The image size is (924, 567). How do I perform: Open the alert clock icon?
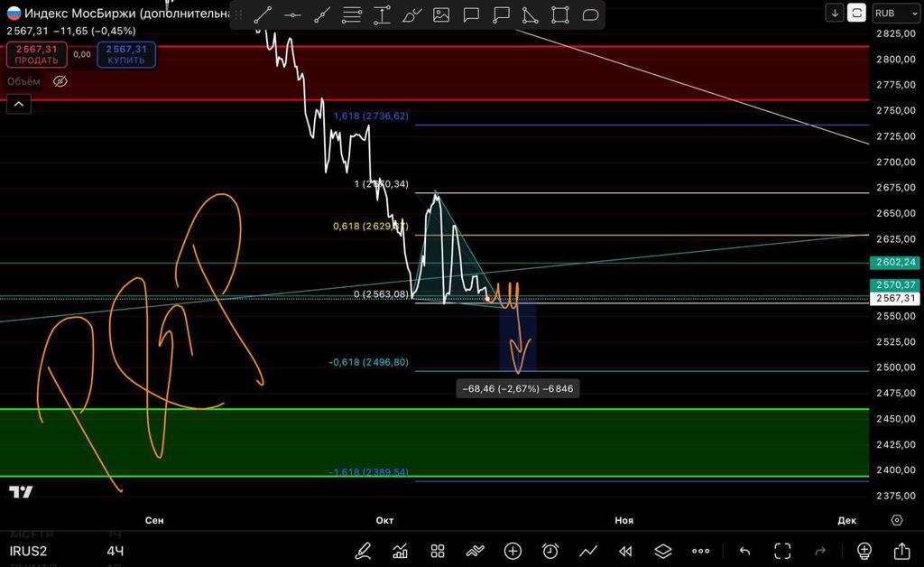coord(550,551)
